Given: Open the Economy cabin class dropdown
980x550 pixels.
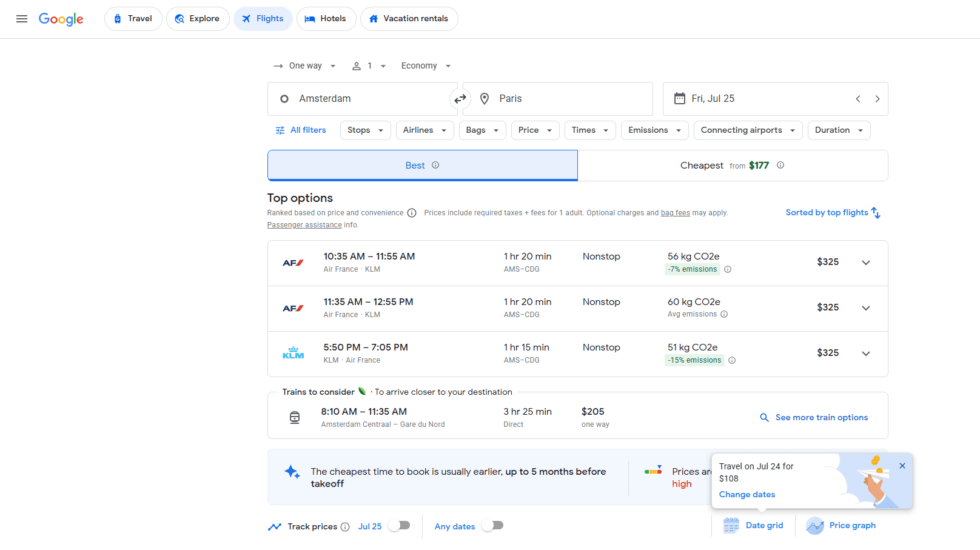Looking at the screenshot, I should click(426, 65).
